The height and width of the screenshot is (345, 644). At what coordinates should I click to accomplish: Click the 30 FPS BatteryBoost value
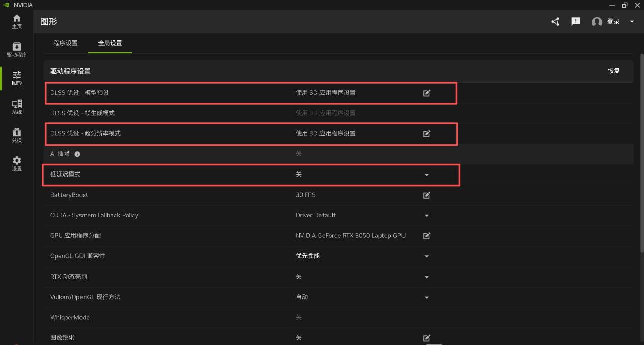[x=306, y=195]
